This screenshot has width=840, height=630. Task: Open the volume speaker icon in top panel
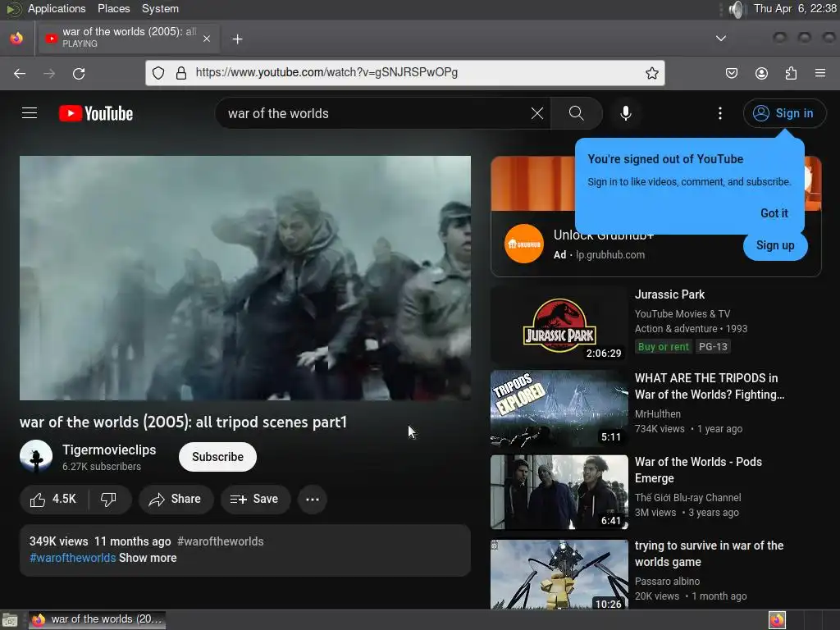tap(737, 9)
